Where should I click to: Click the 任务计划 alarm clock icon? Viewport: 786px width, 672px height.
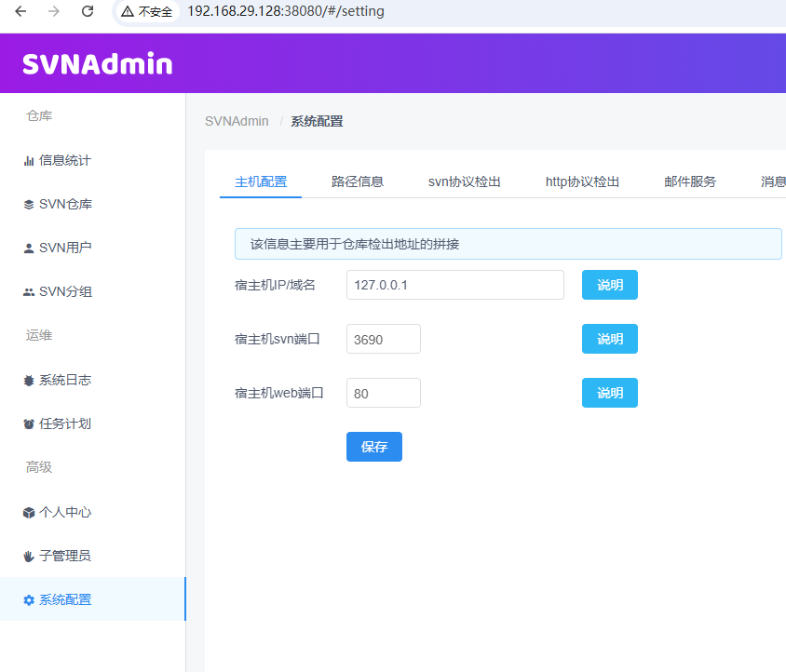point(29,423)
